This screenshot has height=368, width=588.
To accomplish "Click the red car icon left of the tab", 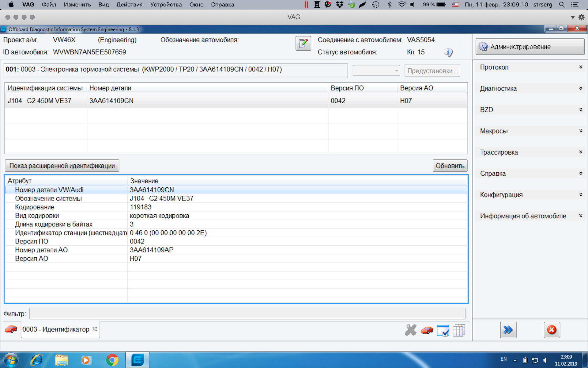I will (11, 329).
